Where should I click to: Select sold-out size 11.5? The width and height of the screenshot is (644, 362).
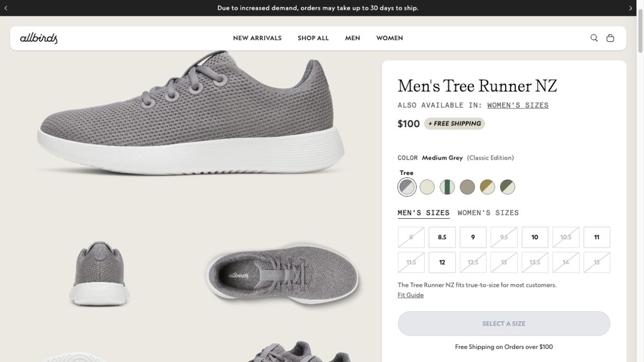[411, 262]
